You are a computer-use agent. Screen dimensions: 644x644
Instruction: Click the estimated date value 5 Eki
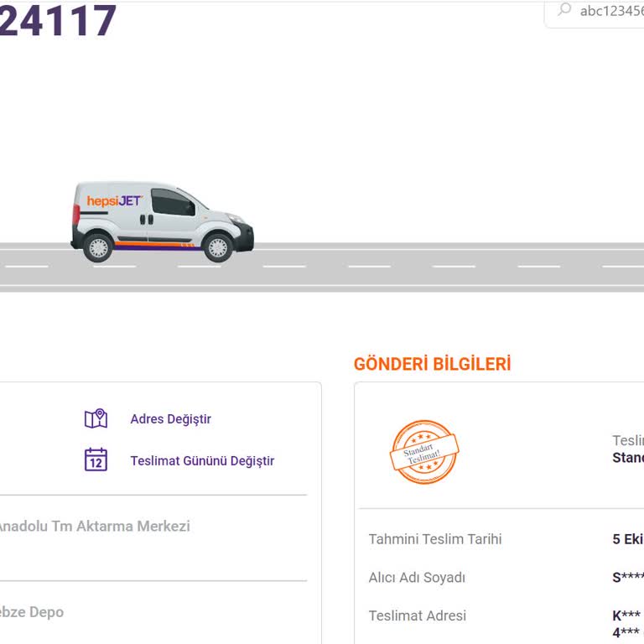click(628, 539)
